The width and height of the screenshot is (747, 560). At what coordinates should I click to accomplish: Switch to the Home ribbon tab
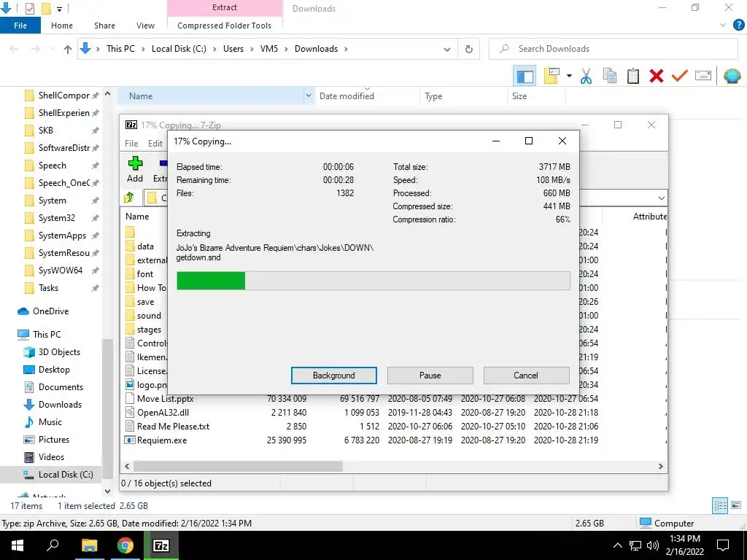(62, 26)
